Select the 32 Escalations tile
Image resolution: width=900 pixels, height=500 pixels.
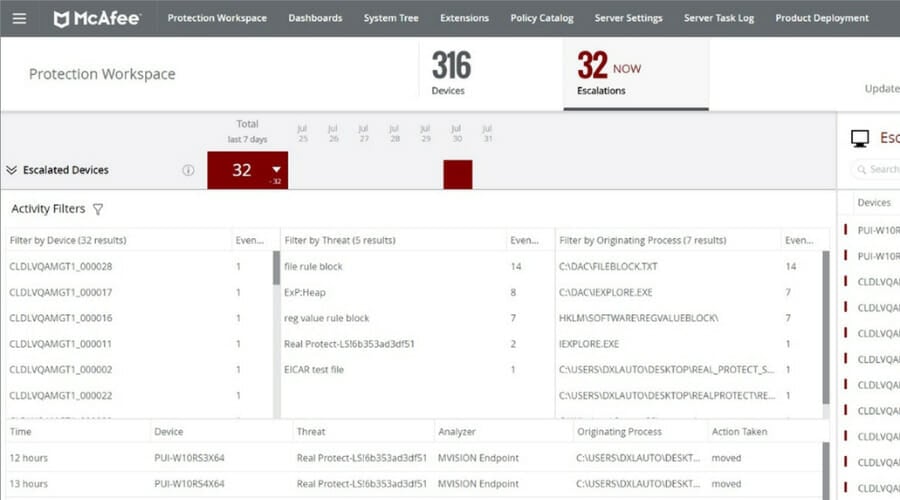(x=636, y=73)
